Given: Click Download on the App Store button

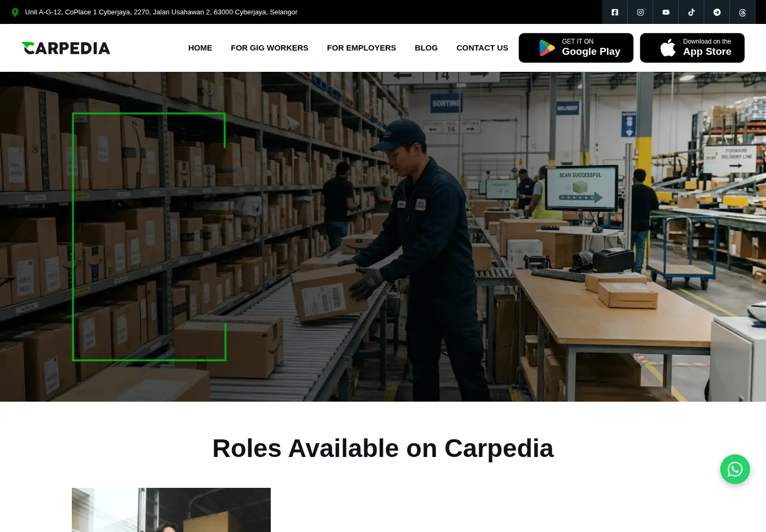Looking at the screenshot, I should coord(692,48).
